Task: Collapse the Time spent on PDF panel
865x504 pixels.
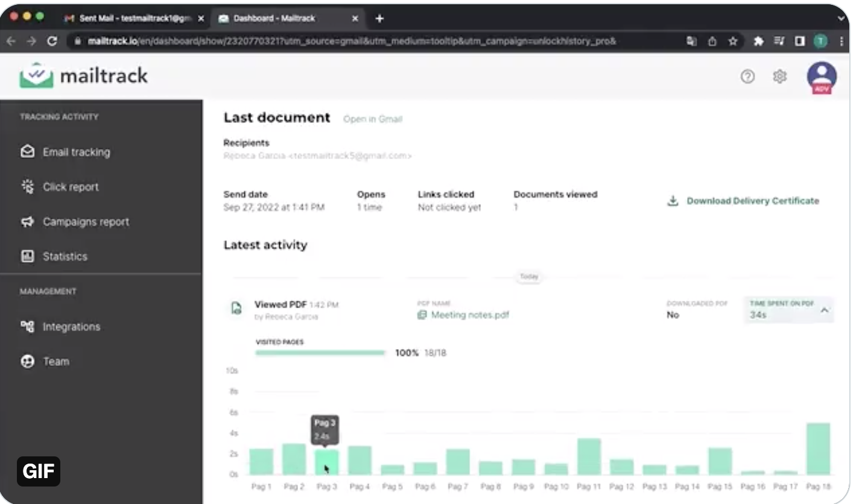Action: (825, 310)
